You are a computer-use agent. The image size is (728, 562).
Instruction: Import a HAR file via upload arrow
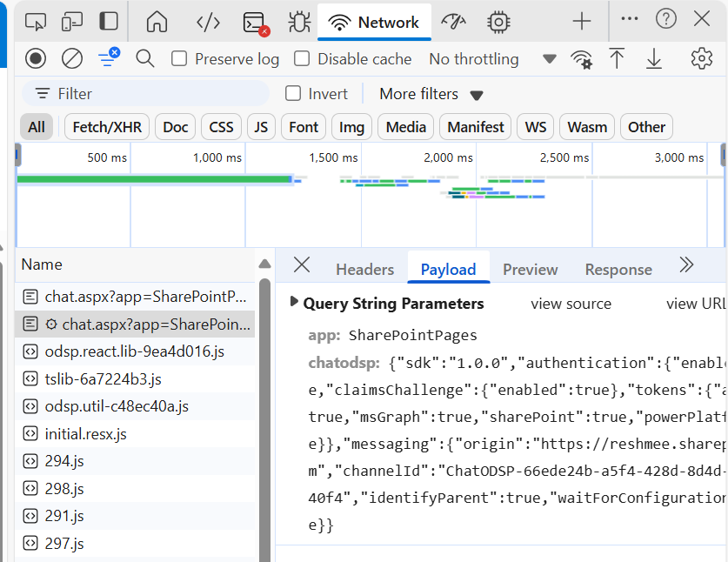(x=618, y=58)
